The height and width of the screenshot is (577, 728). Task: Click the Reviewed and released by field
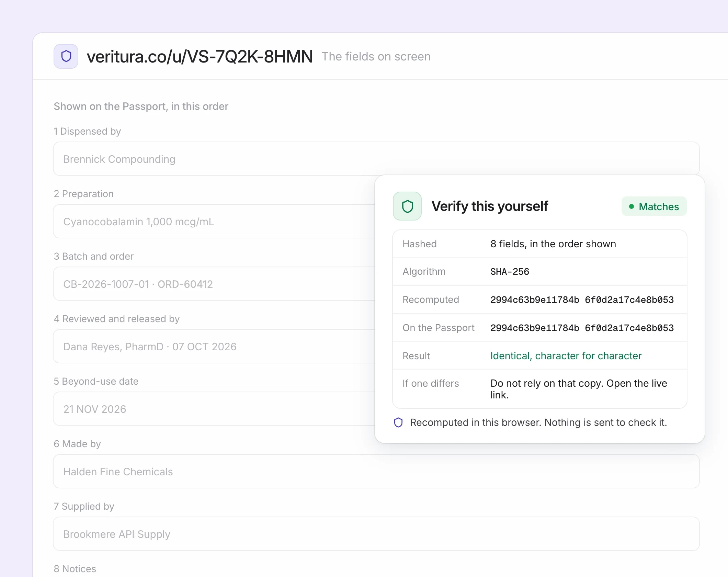point(214,347)
